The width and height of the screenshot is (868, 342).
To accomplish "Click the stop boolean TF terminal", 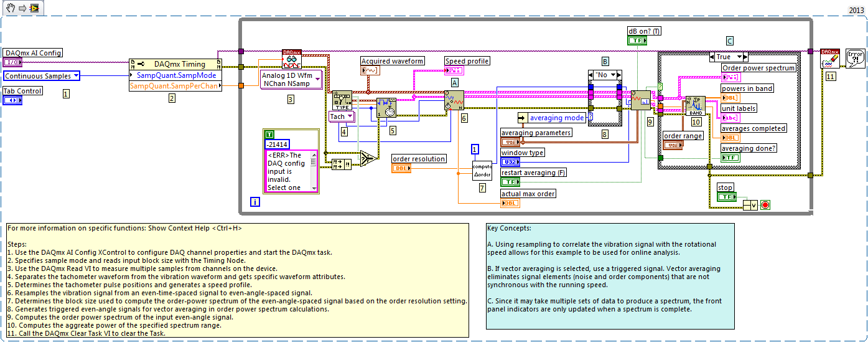I will [x=726, y=197].
